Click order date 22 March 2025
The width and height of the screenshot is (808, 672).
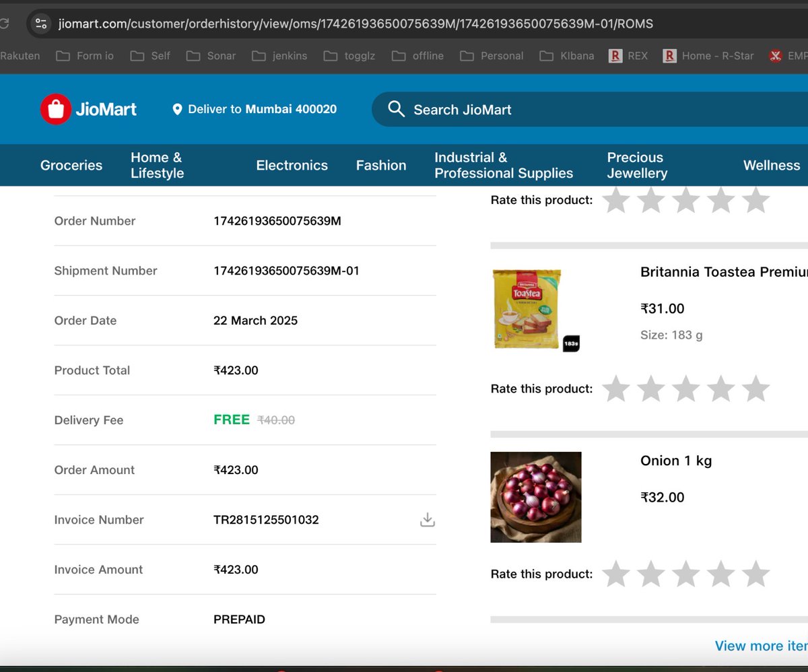tap(255, 321)
